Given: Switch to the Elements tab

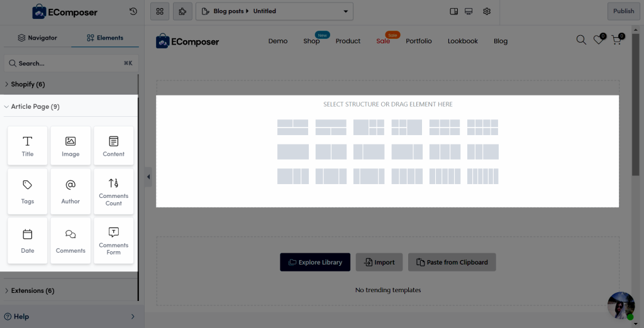Looking at the screenshot, I should (105, 38).
